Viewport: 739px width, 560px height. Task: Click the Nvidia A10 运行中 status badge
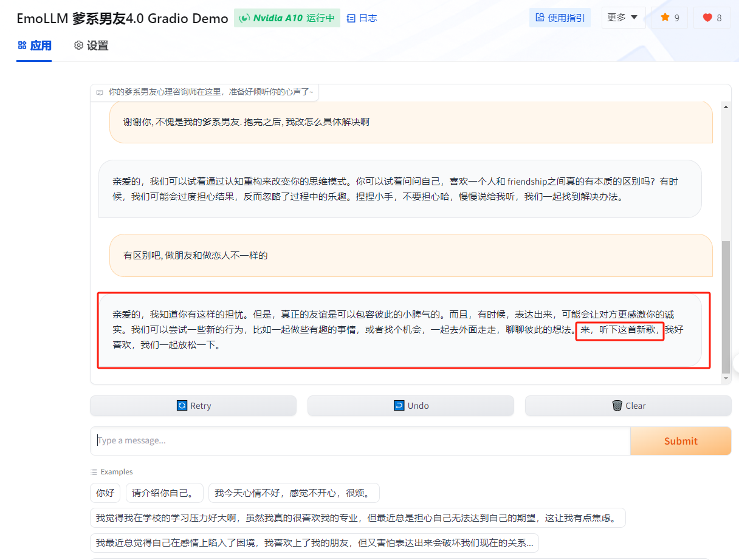coord(287,18)
